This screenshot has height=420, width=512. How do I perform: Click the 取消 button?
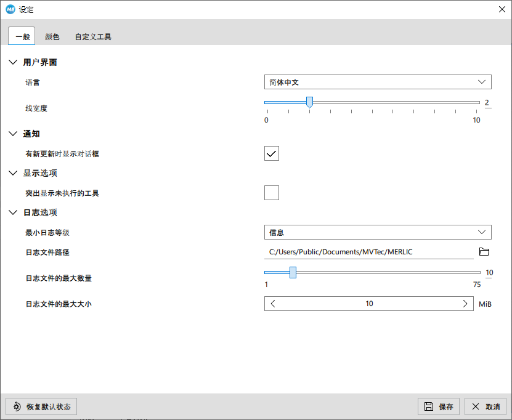click(x=486, y=406)
